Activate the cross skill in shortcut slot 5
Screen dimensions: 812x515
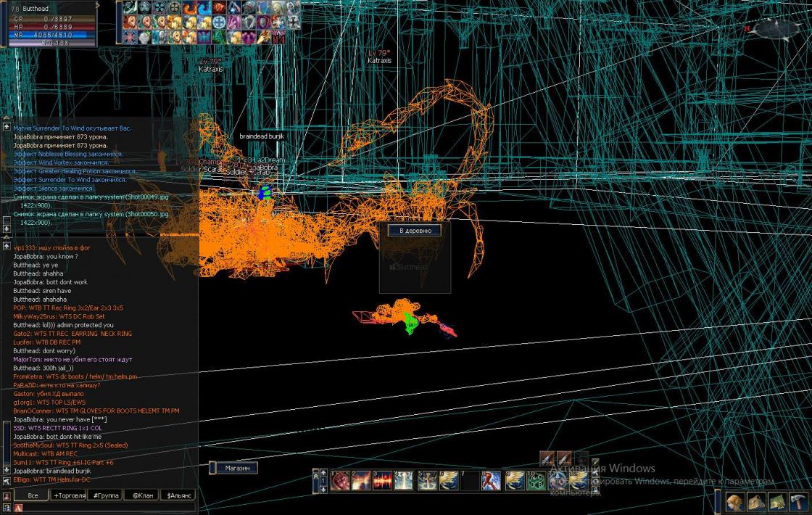(x=428, y=481)
